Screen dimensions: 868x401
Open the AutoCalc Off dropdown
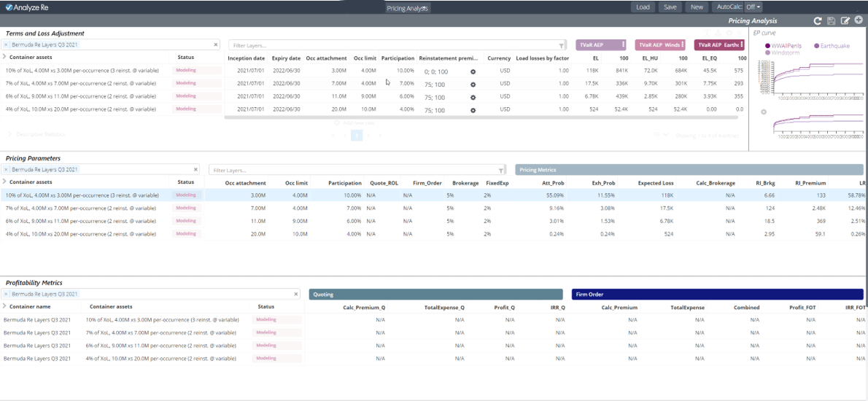[x=753, y=7]
